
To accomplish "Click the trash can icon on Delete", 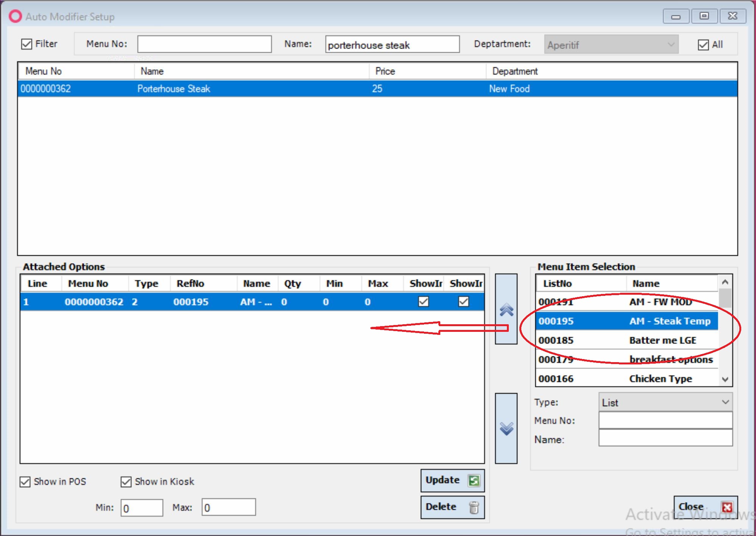I will (x=474, y=507).
